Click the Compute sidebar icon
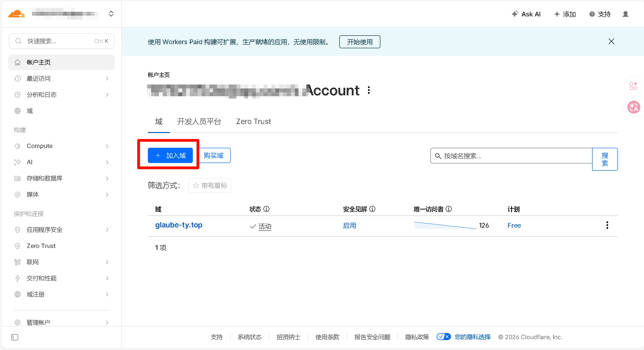 (x=18, y=146)
